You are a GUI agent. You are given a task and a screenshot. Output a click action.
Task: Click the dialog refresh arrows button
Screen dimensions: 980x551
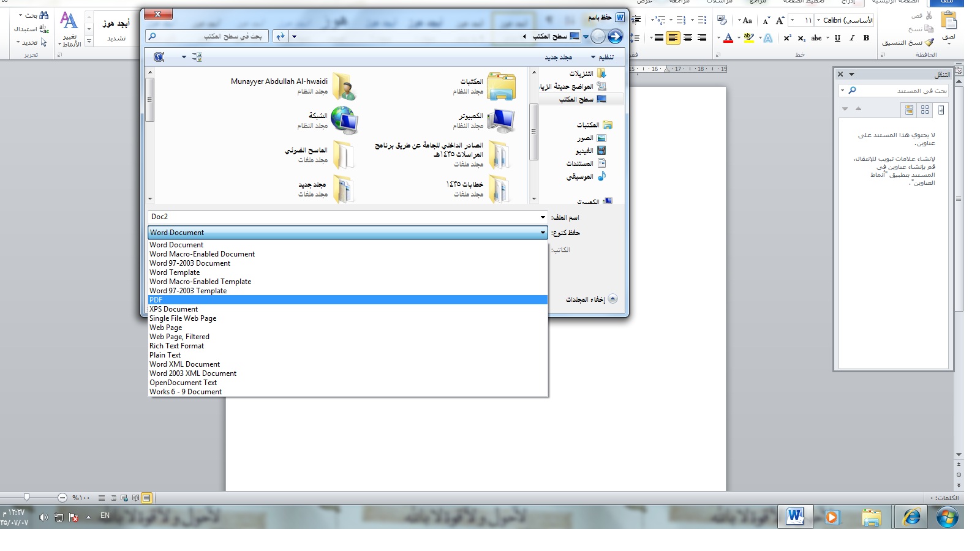pyautogui.click(x=281, y=37)
